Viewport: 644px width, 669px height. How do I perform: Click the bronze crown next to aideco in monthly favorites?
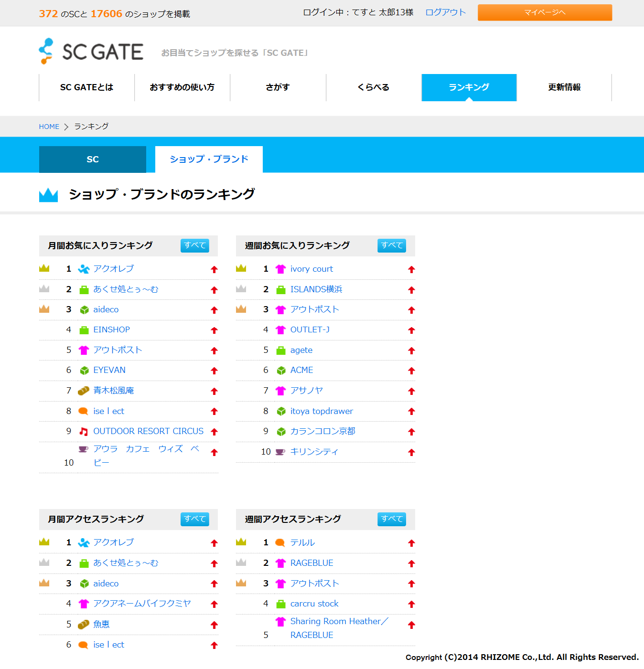click(44, 309)
